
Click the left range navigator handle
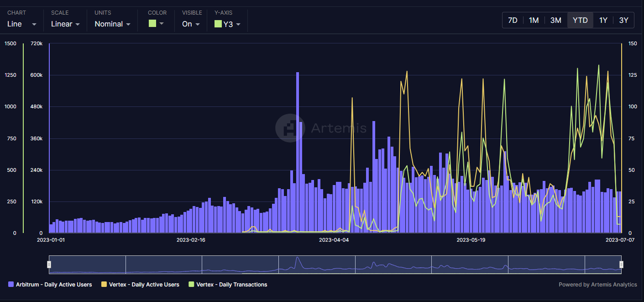click(x=49, y=265)
